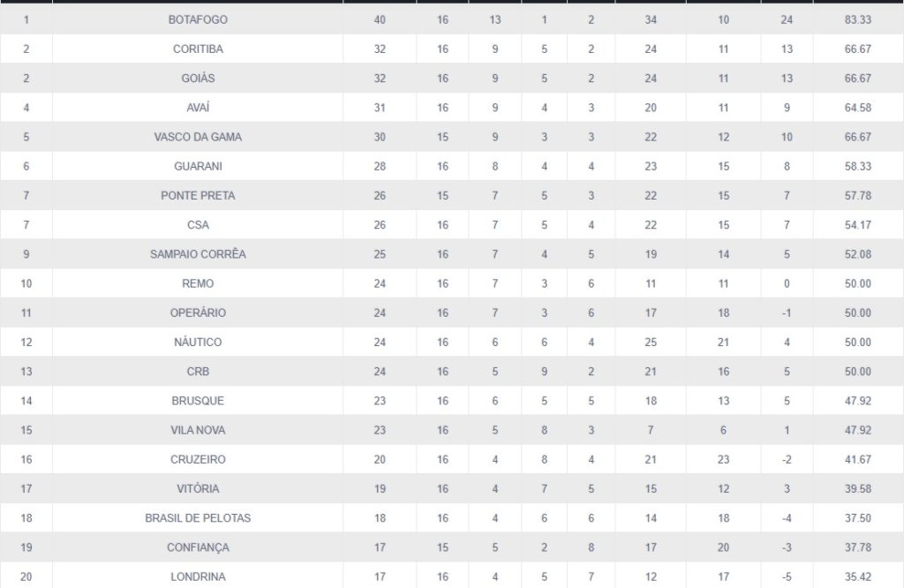Click on Avaí in the standings
The image size is (904, 588).
pos(198,108)
